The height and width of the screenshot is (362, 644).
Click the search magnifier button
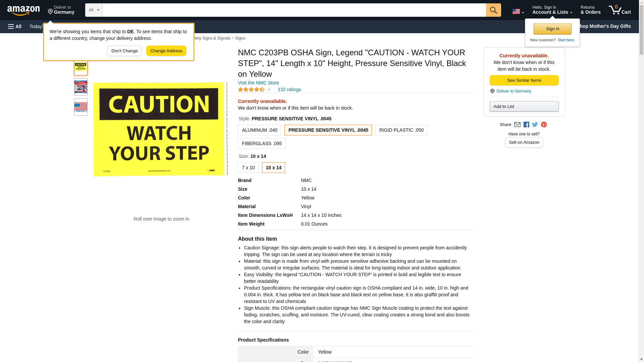[493, 10]
